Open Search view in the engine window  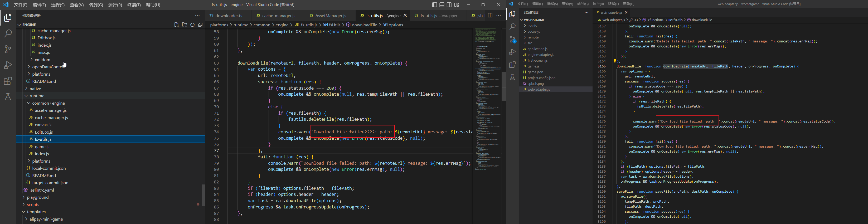click(x=8, y=33)
